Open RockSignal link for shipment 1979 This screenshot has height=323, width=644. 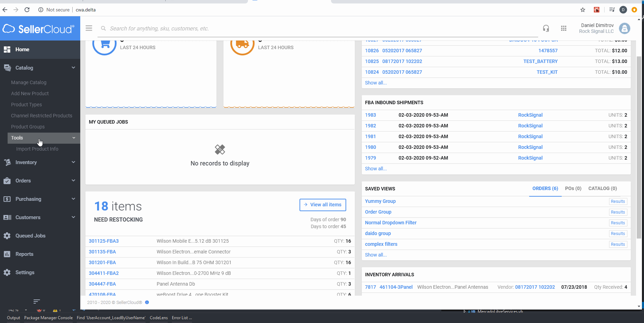pos(530,158)
